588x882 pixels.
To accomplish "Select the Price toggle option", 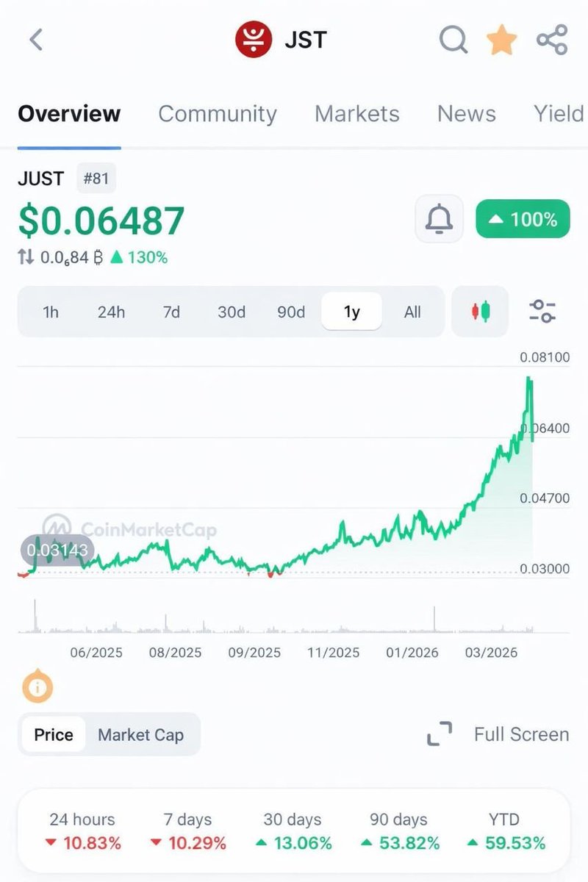I will pos(54,735).
